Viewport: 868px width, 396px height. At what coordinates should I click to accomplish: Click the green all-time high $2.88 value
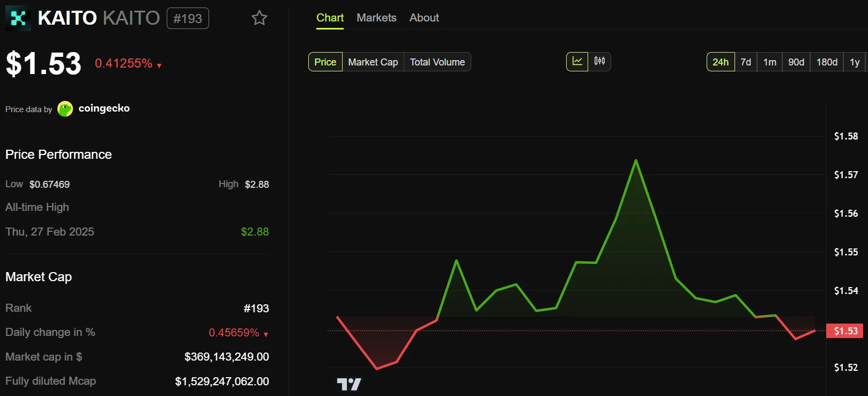pos(255,232)
